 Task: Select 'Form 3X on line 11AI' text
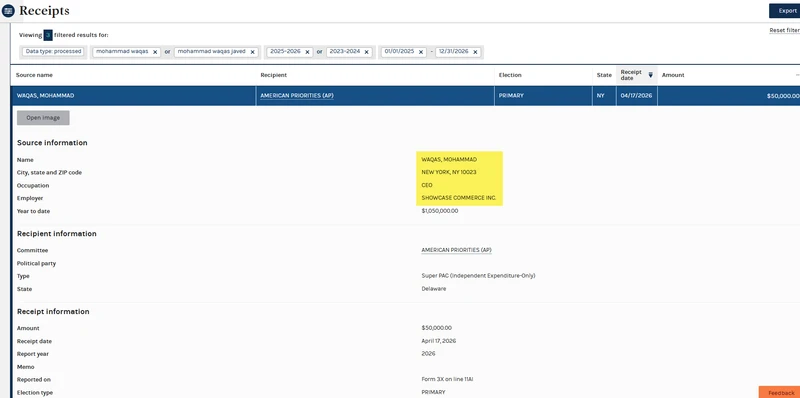click(x=448, y=380)
